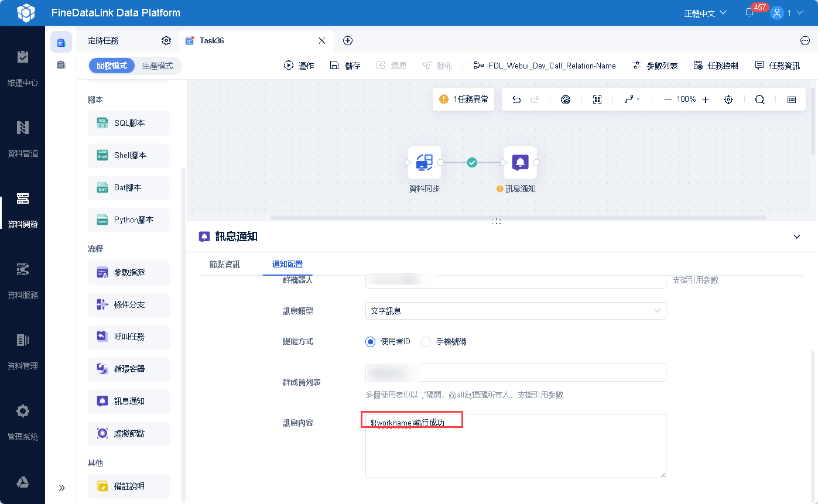Click the fit-to-screen icon in canvas toolbar
Image resolution: width=818 pixels, height=504 pixels.
(x=597, y=100)
